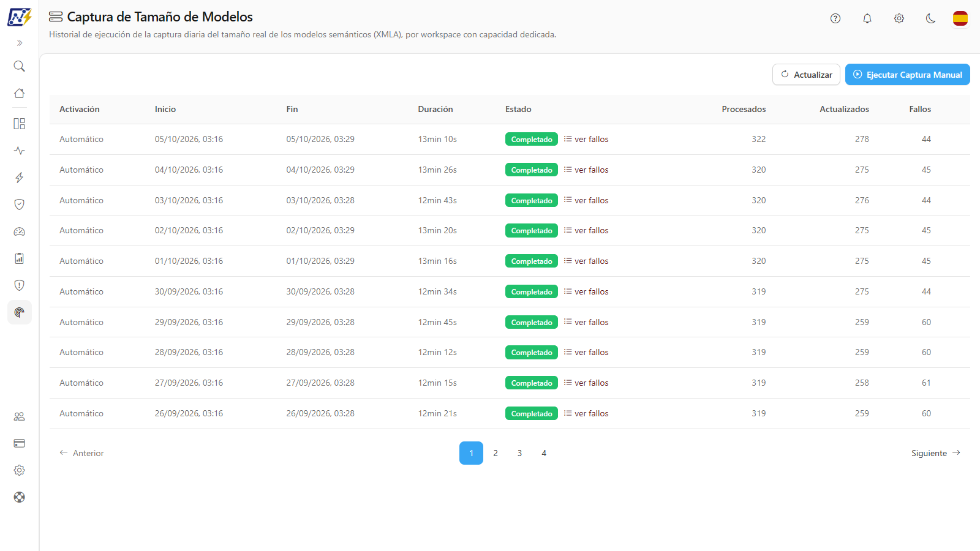Open the users icon in sidebar
The height and width of the screenshot is (551, 980).
(x=20, y=416)
